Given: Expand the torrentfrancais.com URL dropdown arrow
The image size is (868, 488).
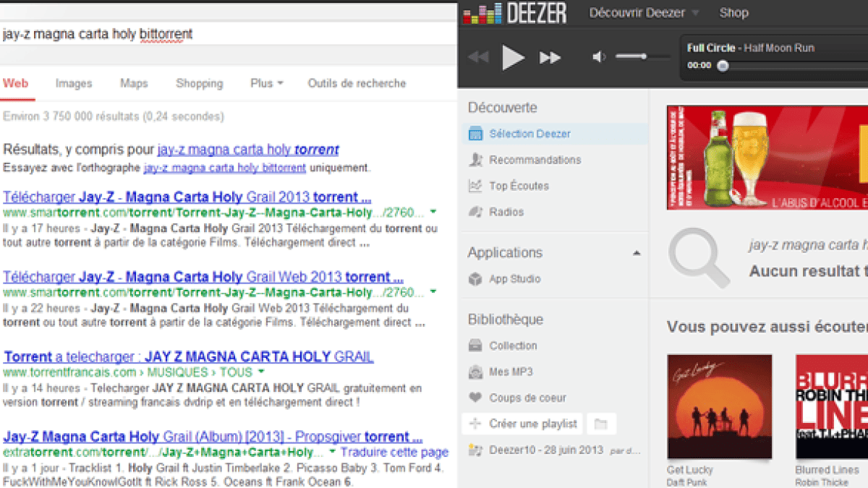Looking at the screenshot, I should (261, 372).
